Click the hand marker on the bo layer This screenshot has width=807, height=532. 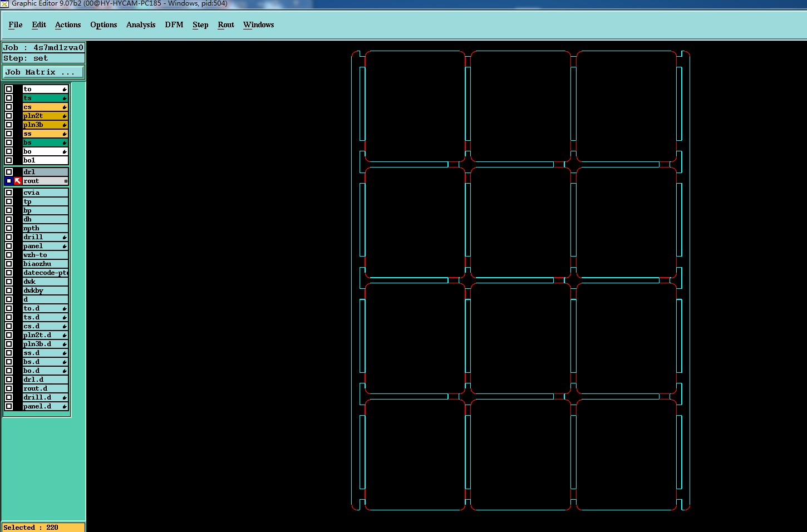coord(65,152)
